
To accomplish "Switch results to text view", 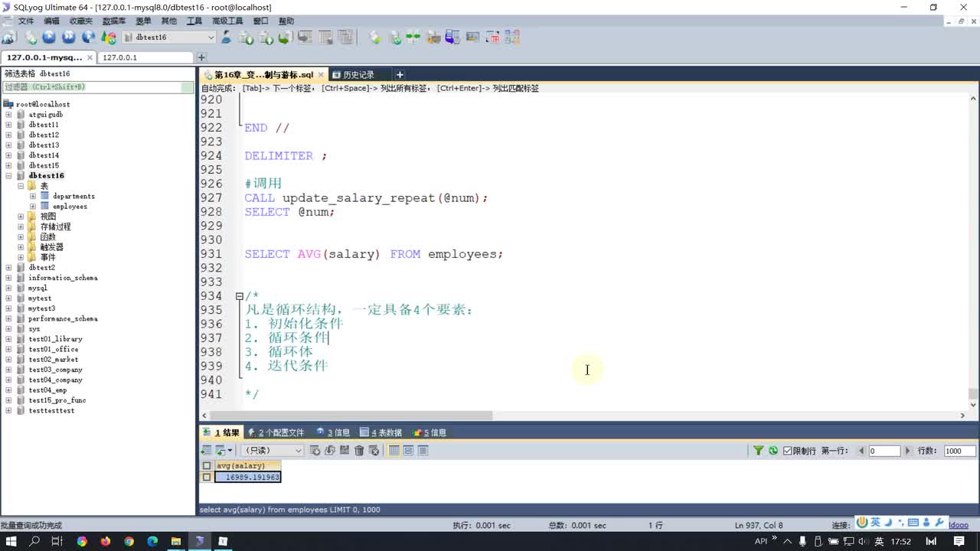I will pos(423,451).
